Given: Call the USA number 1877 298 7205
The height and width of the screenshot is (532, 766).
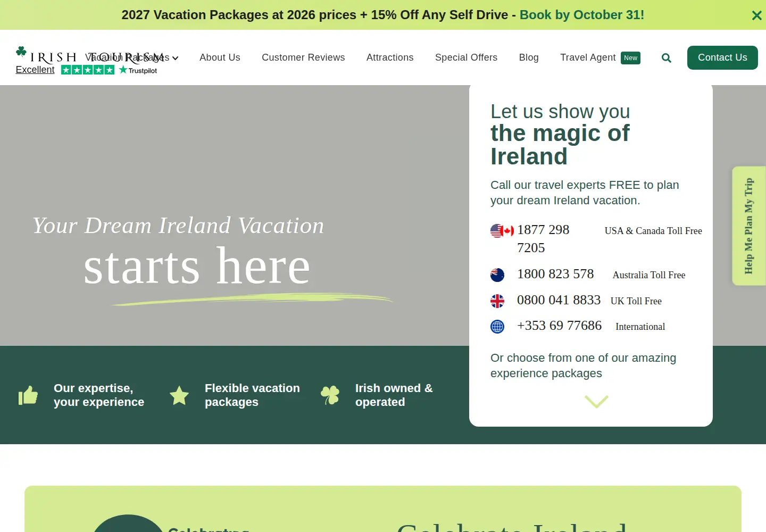Looking at the screenshot, I should (543, 239).
